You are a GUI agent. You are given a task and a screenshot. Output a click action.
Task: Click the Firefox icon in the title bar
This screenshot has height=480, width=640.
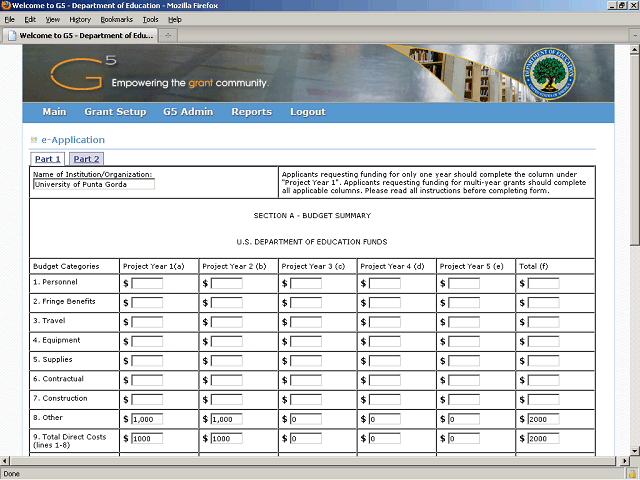pyautogui.click(x=6, y=6)
